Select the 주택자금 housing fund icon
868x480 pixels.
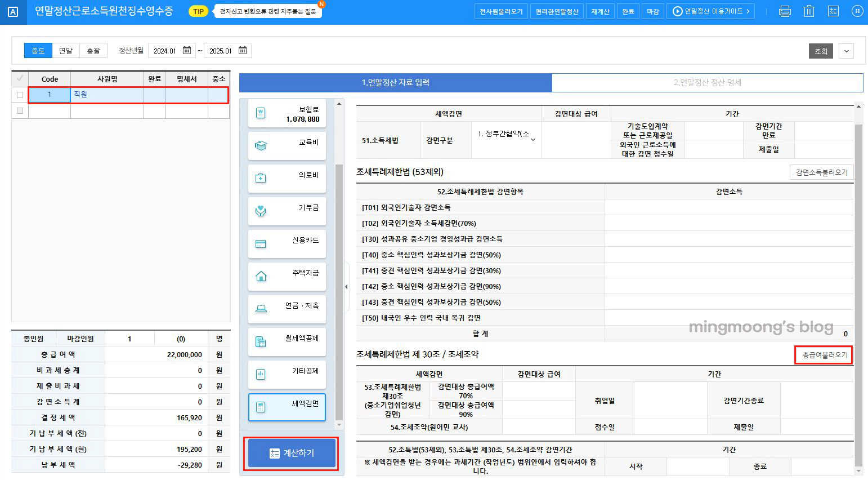[x=287, y=276]
